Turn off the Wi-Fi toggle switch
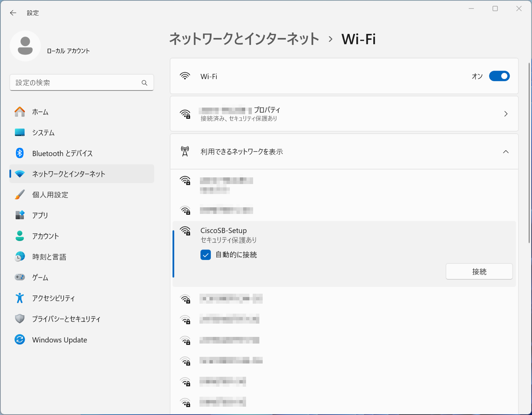 point(499,76)
